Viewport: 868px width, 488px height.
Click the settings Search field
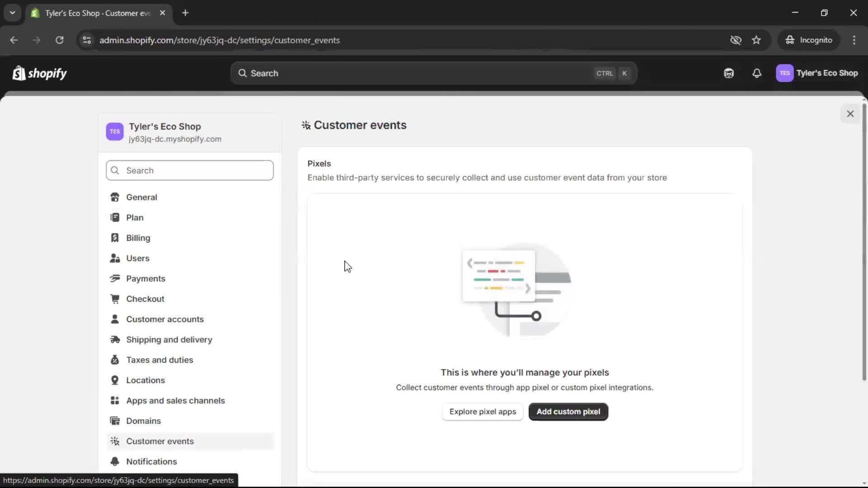click(x=189, y=170)
